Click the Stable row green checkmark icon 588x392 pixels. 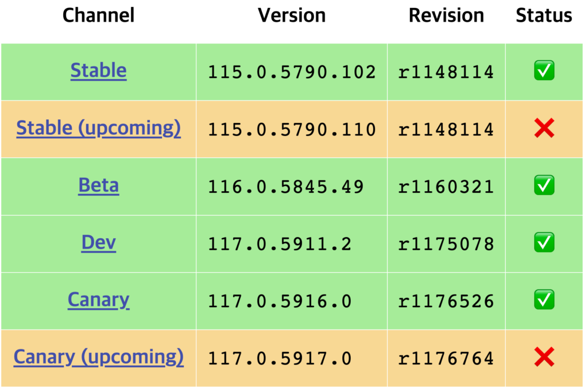point(544,72)
